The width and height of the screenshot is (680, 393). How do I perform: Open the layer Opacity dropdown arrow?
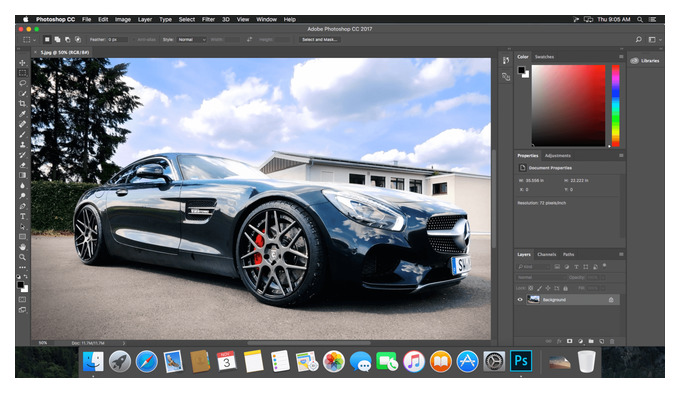coord(603,278)
